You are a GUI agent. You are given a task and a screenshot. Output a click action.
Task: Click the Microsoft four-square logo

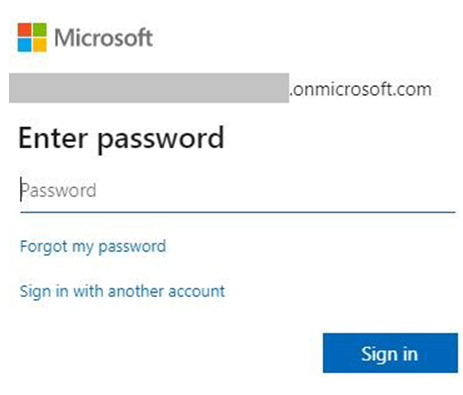[x=32, y=37]
